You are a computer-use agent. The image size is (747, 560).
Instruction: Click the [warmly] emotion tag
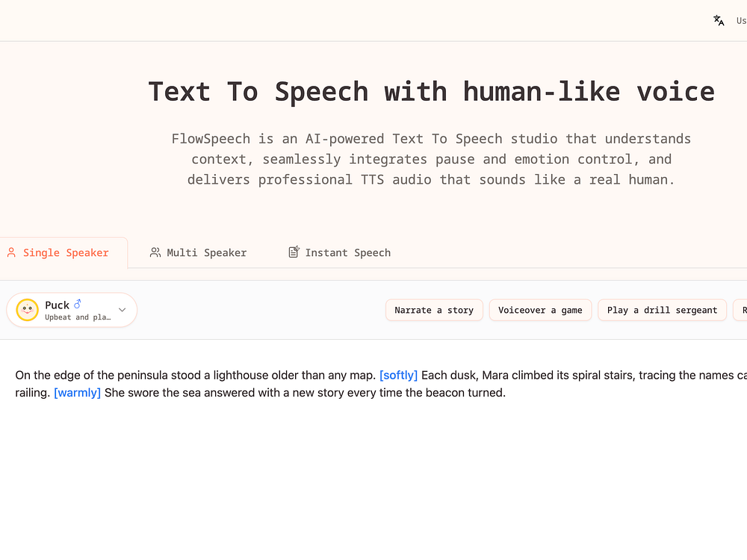point(77,393)
